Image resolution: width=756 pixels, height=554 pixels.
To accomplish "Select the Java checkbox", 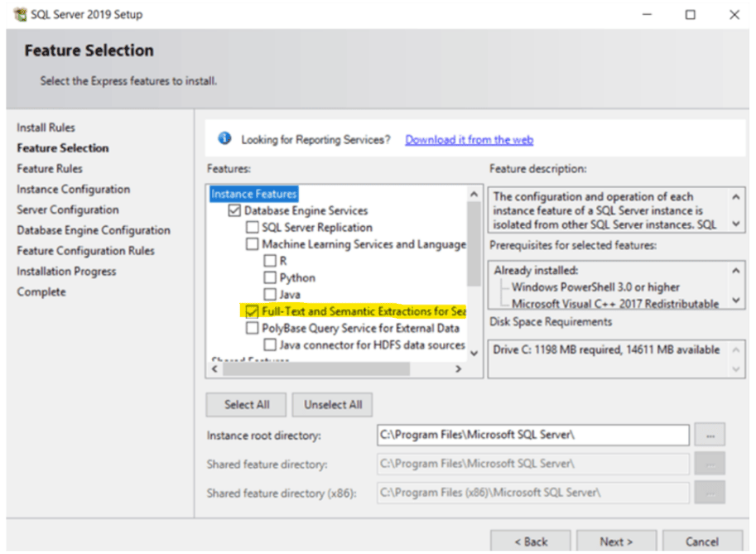I will [x=269, y=294].
